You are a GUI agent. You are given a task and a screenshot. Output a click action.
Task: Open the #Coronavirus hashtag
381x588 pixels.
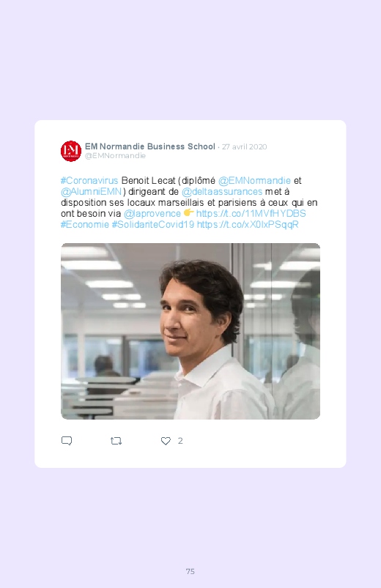pyautogui.click(x=89, y=181)
